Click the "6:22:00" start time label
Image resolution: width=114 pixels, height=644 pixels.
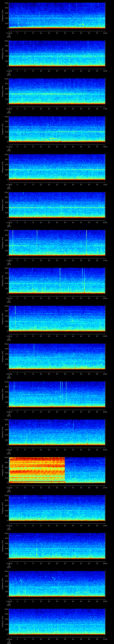9,336
